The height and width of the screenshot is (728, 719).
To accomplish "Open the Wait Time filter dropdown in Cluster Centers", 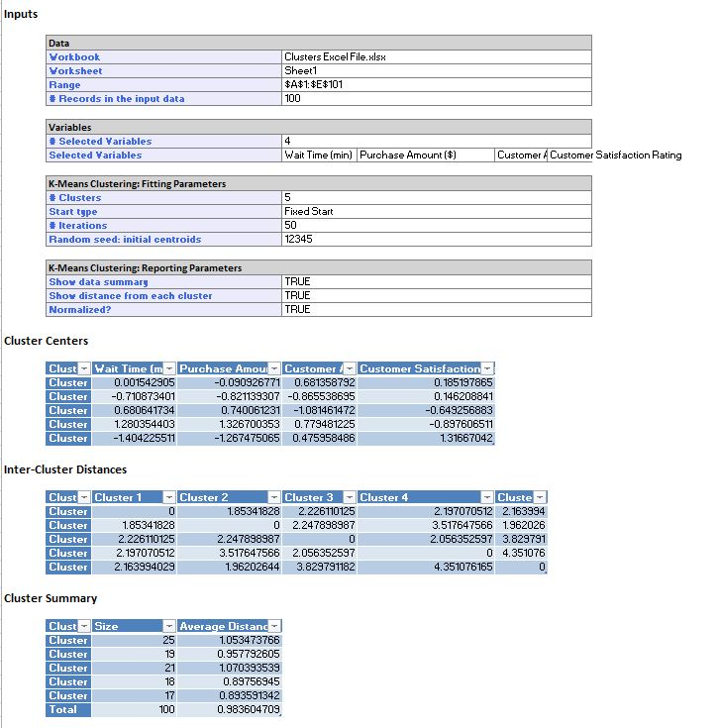I will (x=169, y=368).
